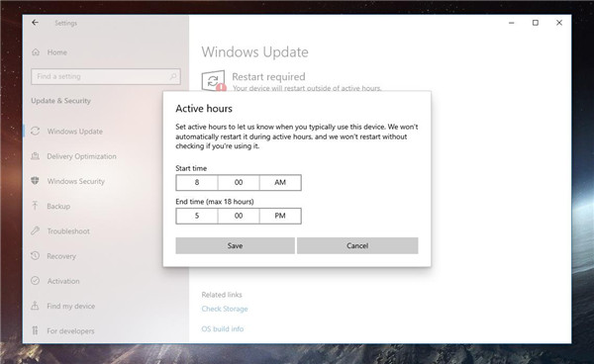Select Recovery in sidebar

[x=61, y=256]
